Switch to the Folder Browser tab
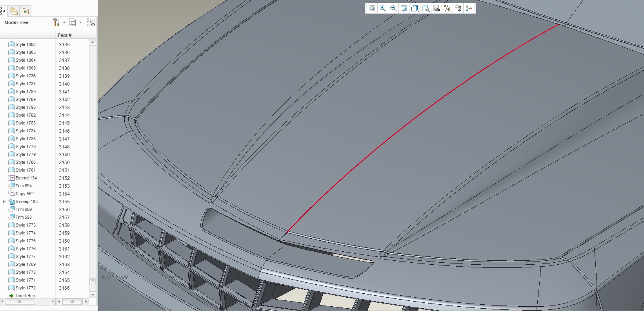 click(14, 11)
